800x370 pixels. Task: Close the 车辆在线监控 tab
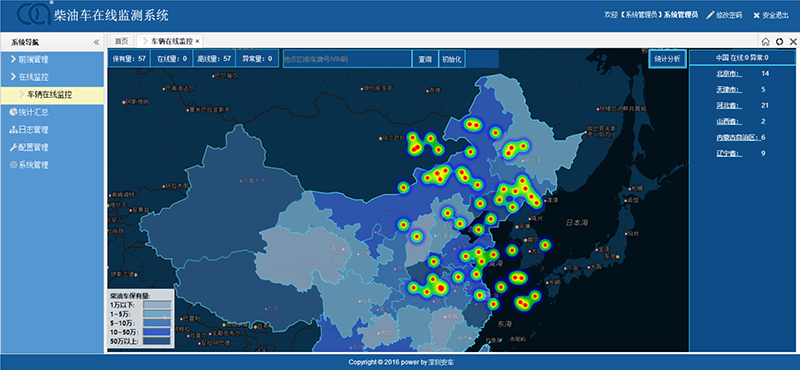pos(197,41)
